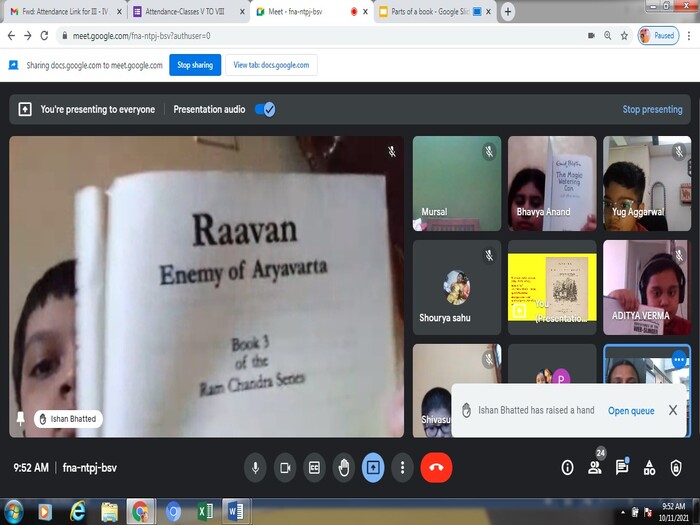Screen dimensions: 700x525
Task: Open Windows Media Player from taskbar
Action: (45, 512)
